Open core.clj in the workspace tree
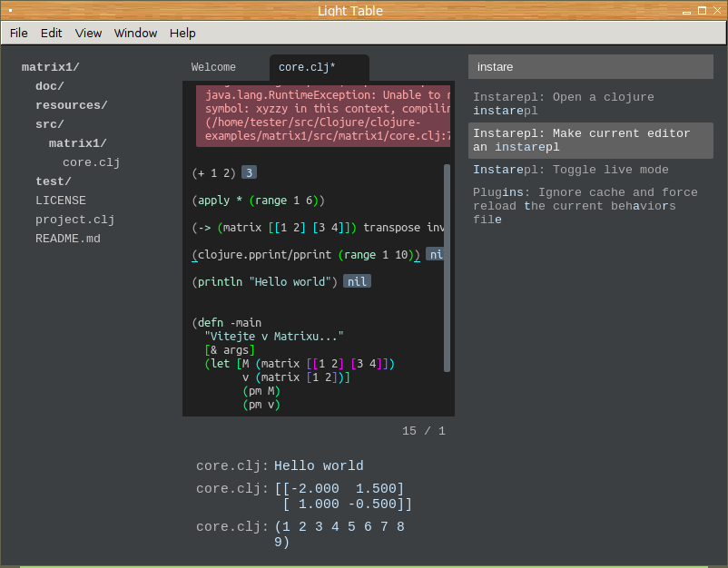 (x=91, y=162)
